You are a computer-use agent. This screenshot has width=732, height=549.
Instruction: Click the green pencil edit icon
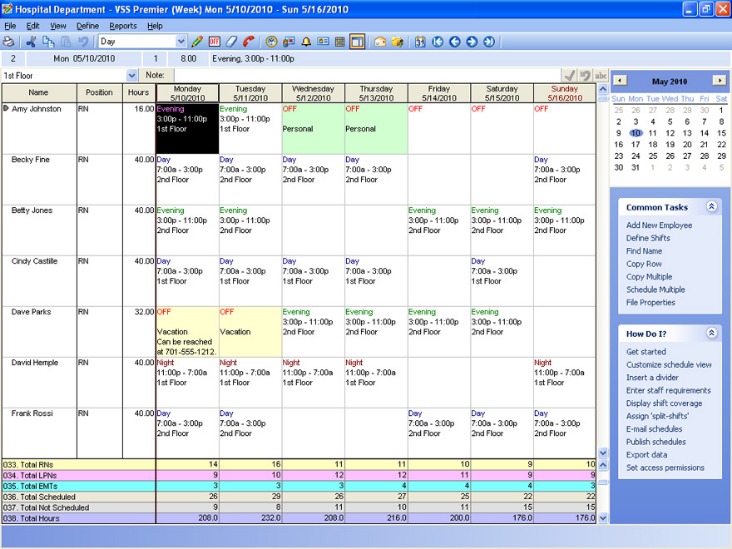tap(197, 42)
